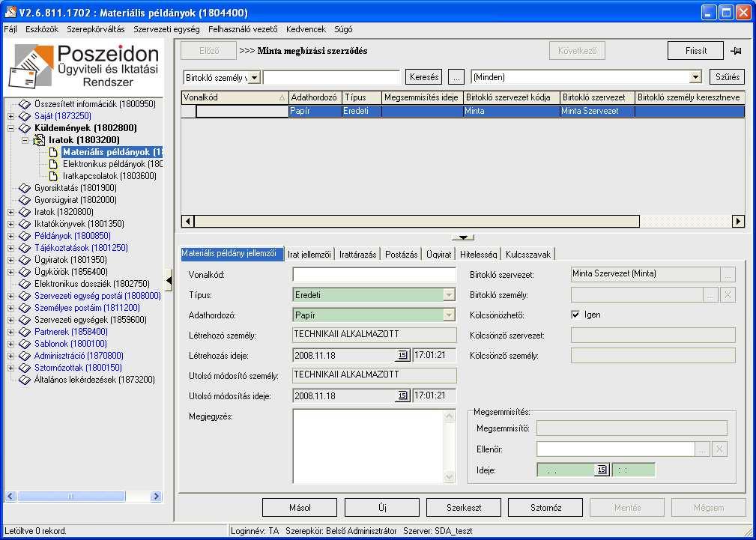Viewport: 756px width, 540px height.
Task: Open calendar picker for Utolsó módosítás ideje
Action: 402,396
